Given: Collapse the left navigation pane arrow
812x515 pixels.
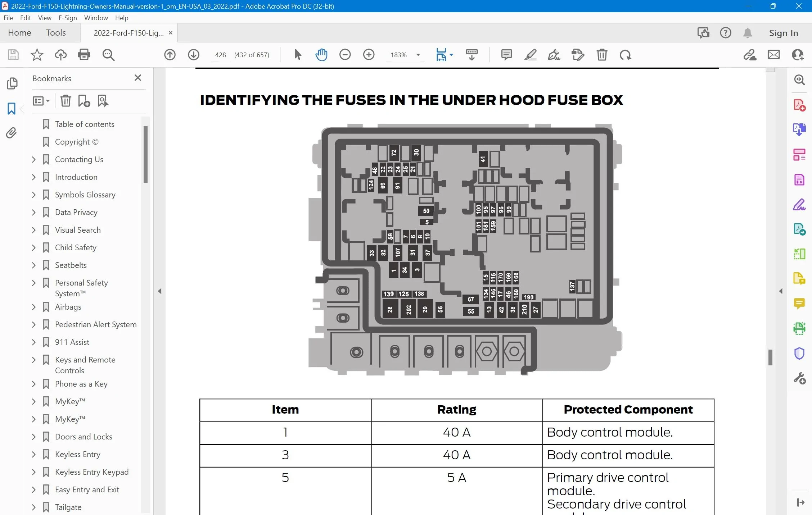Looking at the screenshot, I should (159, 291).
